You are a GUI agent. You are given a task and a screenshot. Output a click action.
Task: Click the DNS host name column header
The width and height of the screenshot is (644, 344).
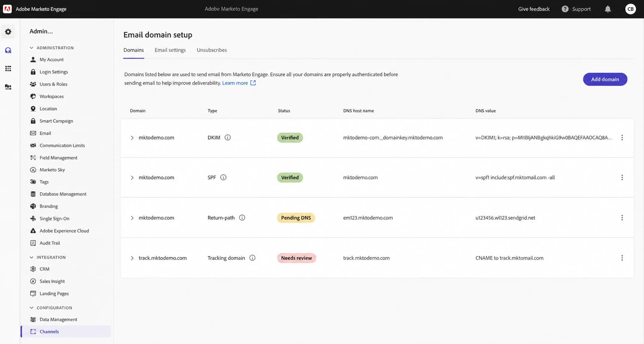point(358,111)
